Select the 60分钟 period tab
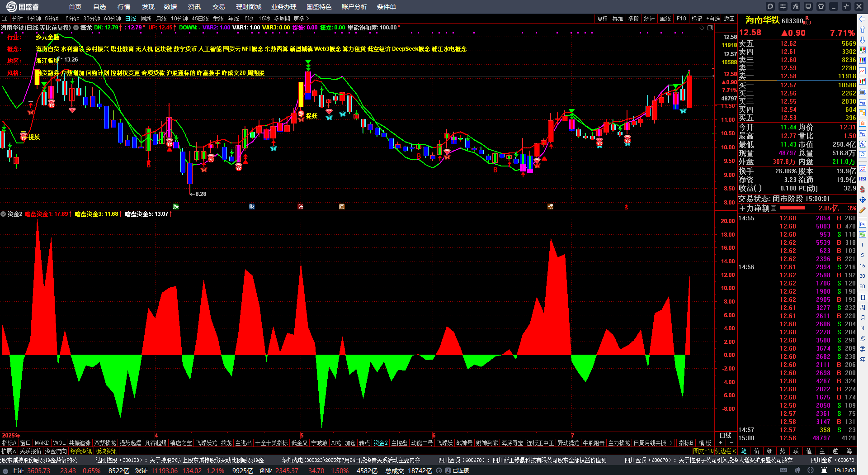 pos(113,19)
